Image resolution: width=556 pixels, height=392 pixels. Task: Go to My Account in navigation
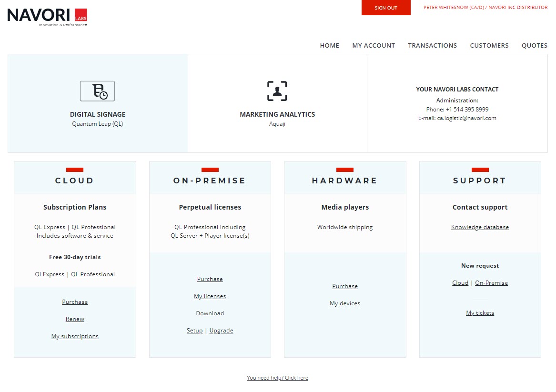pyautogui.click(x=373, y=46)
